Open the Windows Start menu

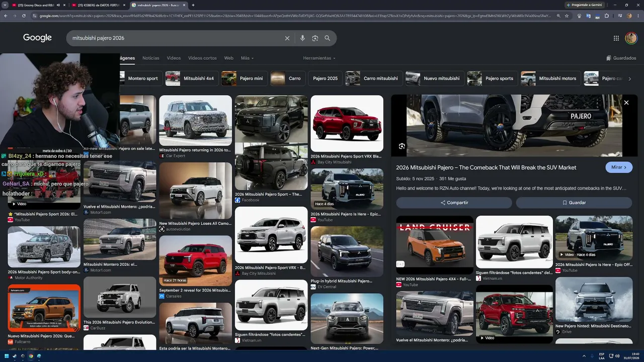pyautogui.click(x=6, y=356)
